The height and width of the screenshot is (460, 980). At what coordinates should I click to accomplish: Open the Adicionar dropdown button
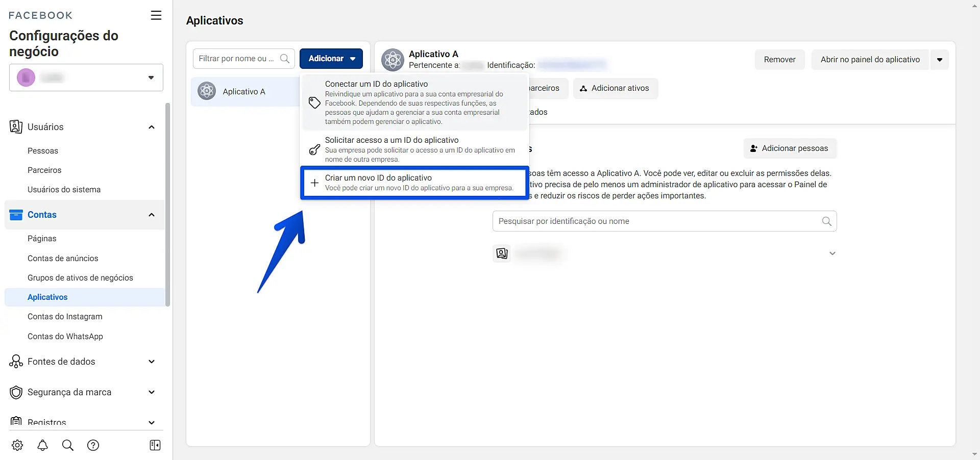pyautogui.click(x=331, y=59)
